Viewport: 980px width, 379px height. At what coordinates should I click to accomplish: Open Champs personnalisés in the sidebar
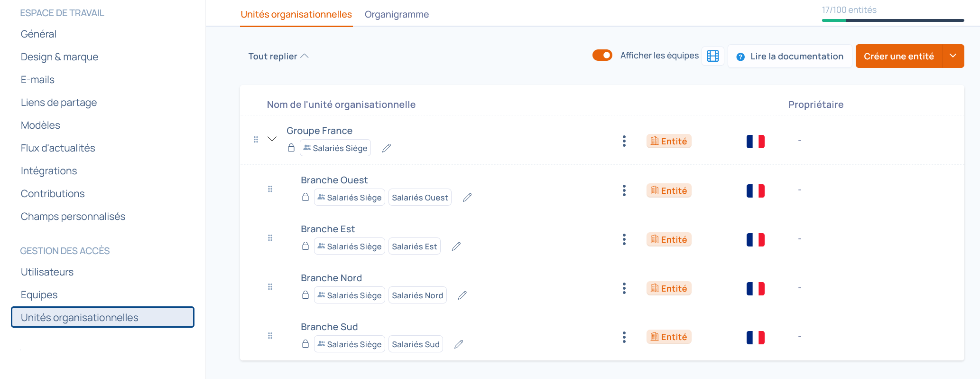[x=73, y=217]
